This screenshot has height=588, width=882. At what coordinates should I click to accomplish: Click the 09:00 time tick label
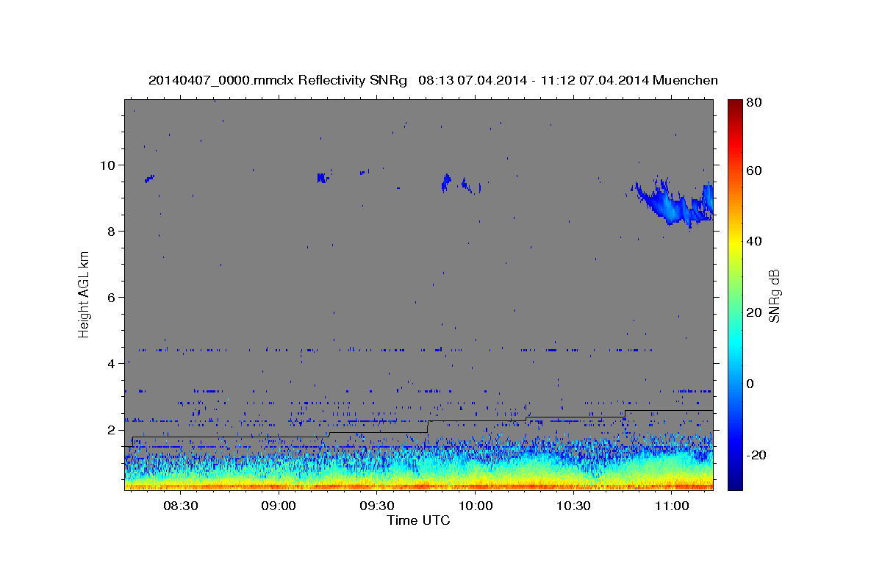279,506
